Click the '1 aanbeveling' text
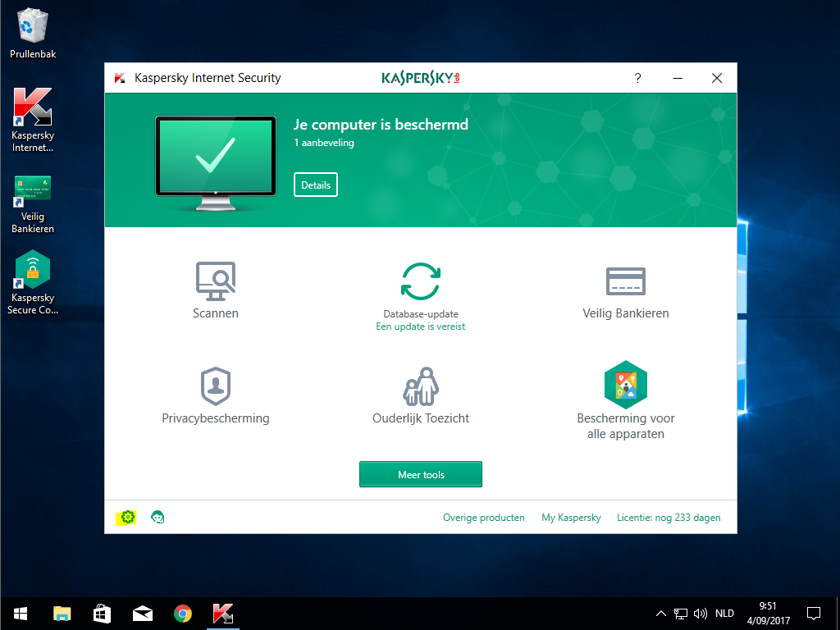This screenshot has height=630, width=840. (x=323, y=143)
